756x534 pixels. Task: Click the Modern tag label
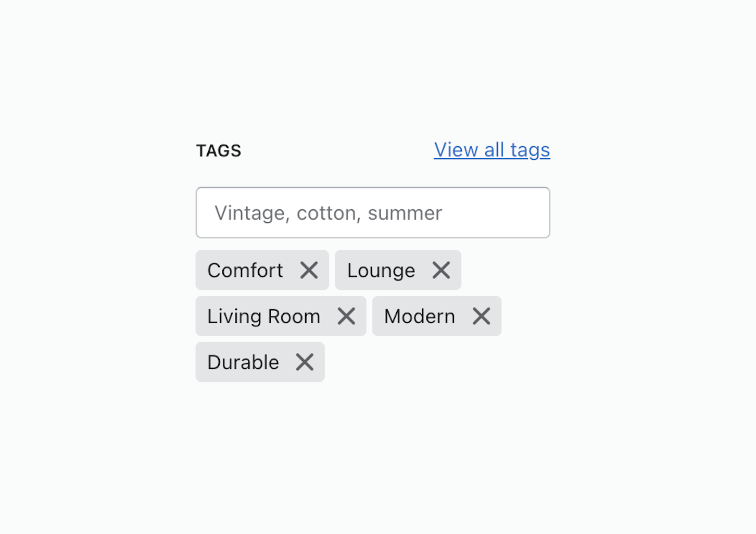pos(419,316)
